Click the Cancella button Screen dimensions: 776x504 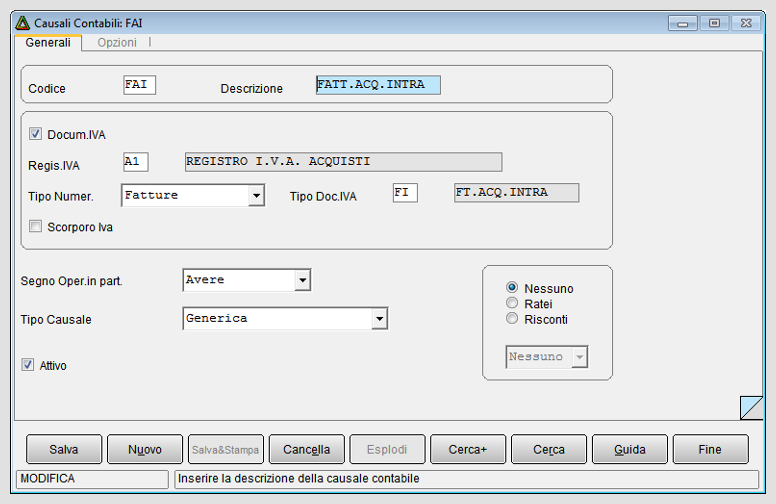coord(306,449)
